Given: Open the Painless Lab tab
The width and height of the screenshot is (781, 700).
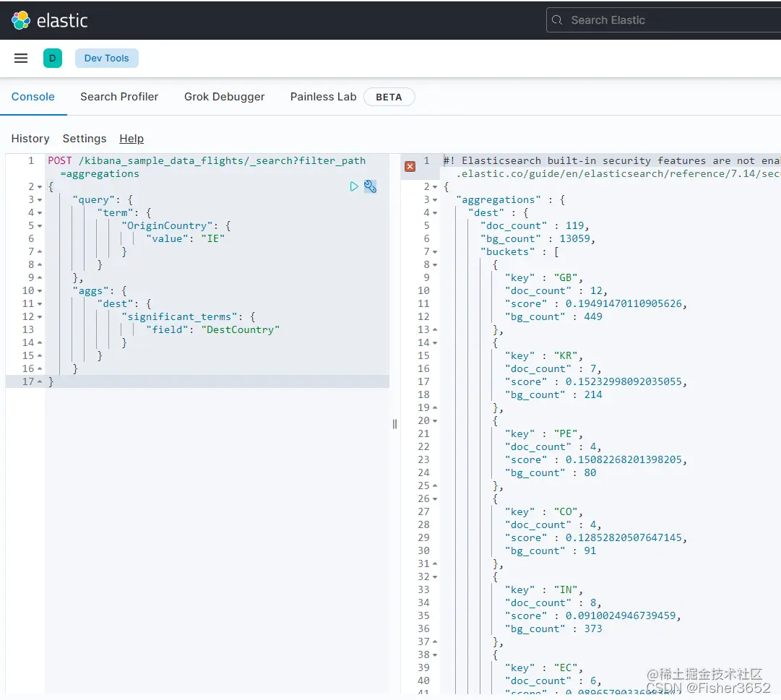Looking at the screenshot, I should click(x=323, y=97).
